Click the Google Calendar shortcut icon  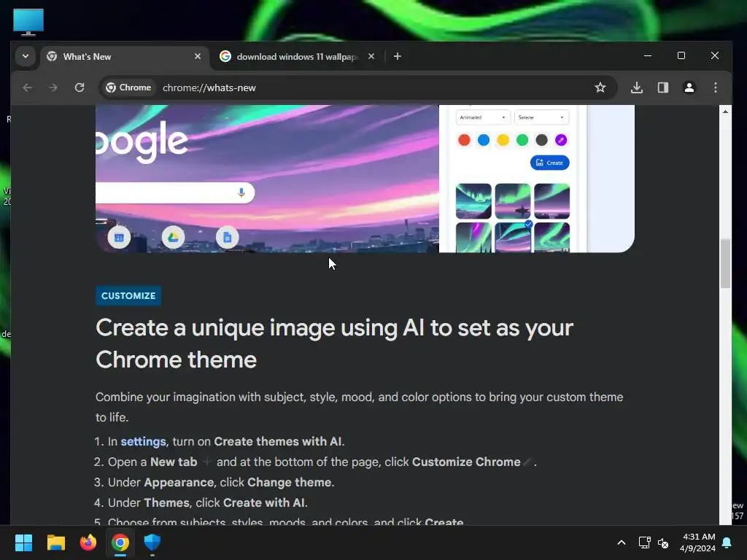pos(119,237)
